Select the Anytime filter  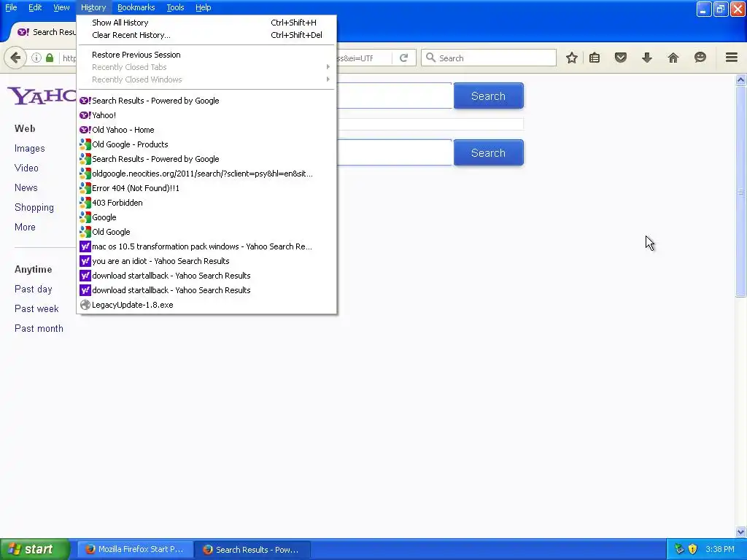point(33,270)
